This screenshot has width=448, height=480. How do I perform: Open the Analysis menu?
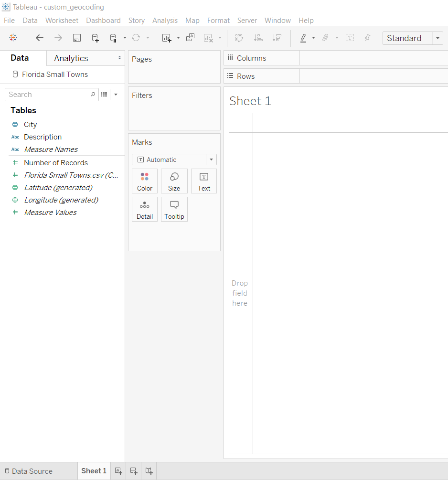[x=165, y=20]
